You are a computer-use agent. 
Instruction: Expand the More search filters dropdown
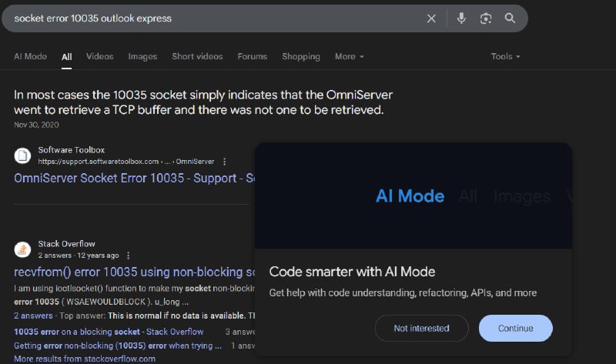350,56
